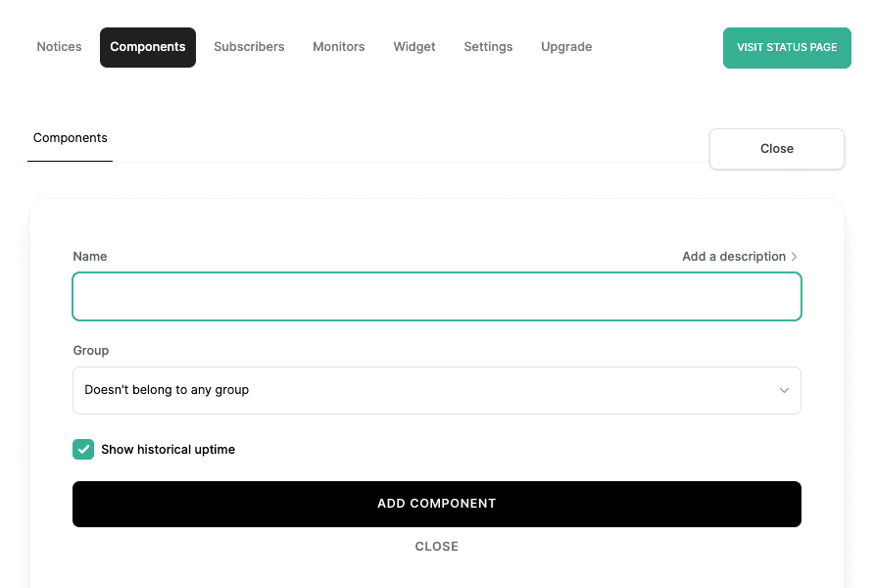The width and height of the screenshot is (874, 588).
Task: Click Add a description link
Action: point(734,257)
